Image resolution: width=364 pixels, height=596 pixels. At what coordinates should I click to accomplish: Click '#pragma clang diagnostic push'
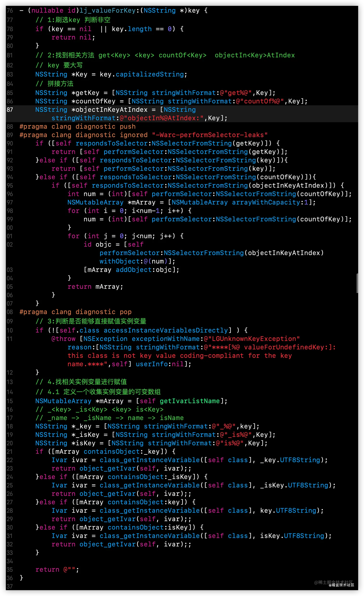point(77,127)
